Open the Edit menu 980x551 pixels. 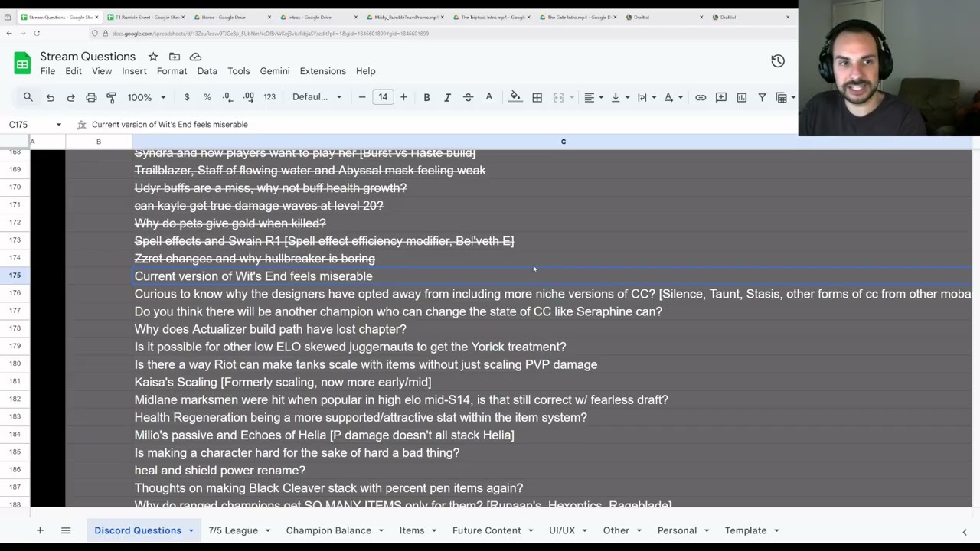(73, 71)
